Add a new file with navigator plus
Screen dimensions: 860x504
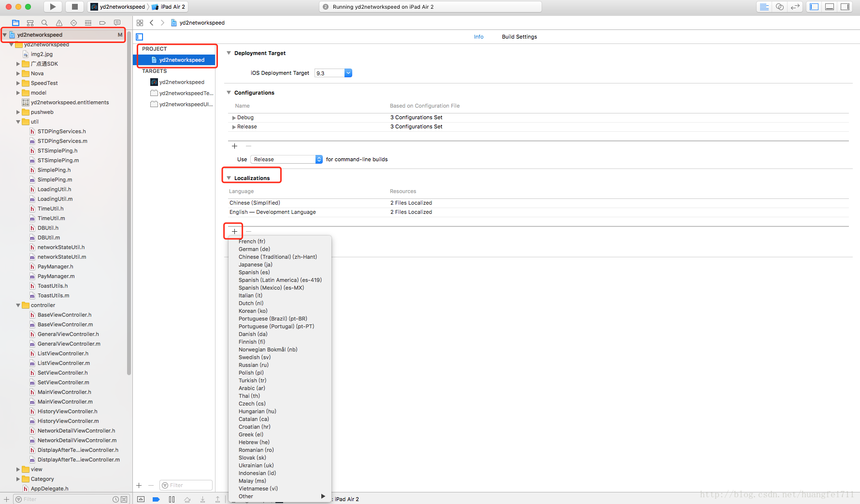[6, 499]
